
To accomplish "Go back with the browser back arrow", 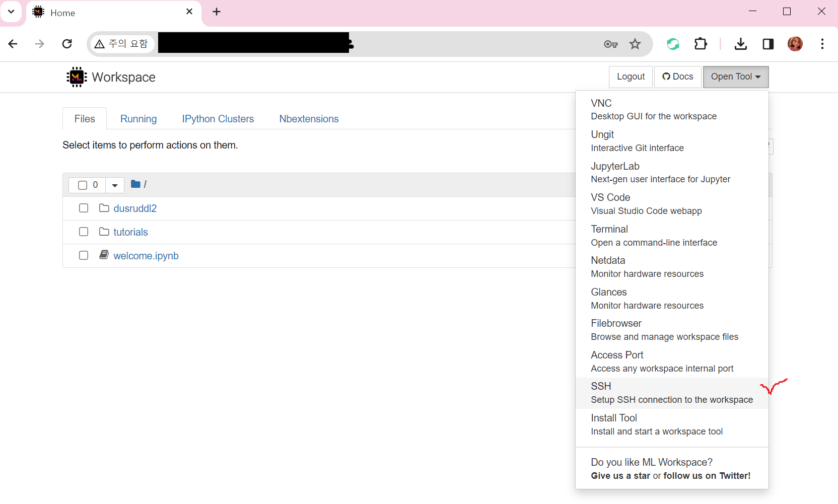I will coord(13,44).
